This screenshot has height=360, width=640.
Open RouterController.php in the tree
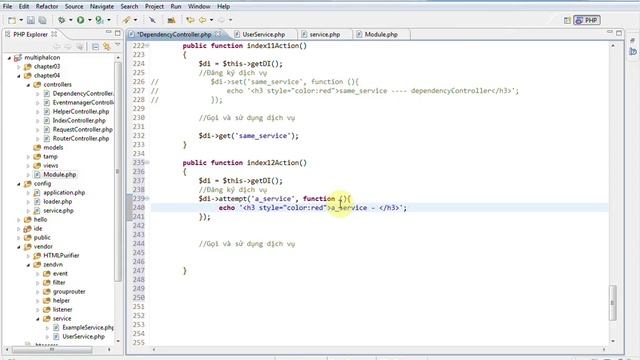(x=81, y=138)
